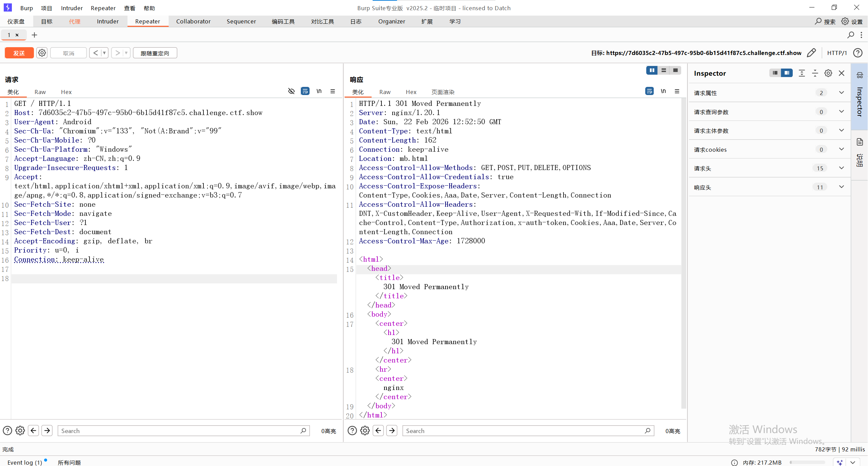
Task: Toggle hide non-printable chars eye icon in request
Action: click(291, 91)
